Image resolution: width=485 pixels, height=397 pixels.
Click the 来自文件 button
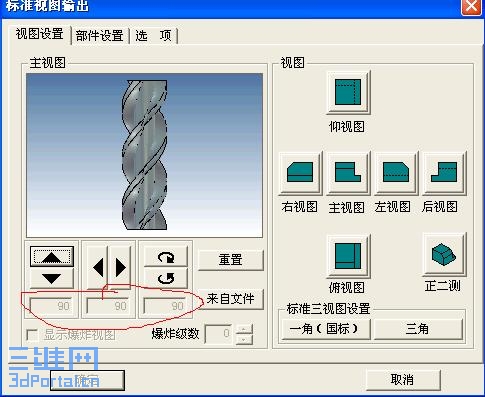point(231,299)
